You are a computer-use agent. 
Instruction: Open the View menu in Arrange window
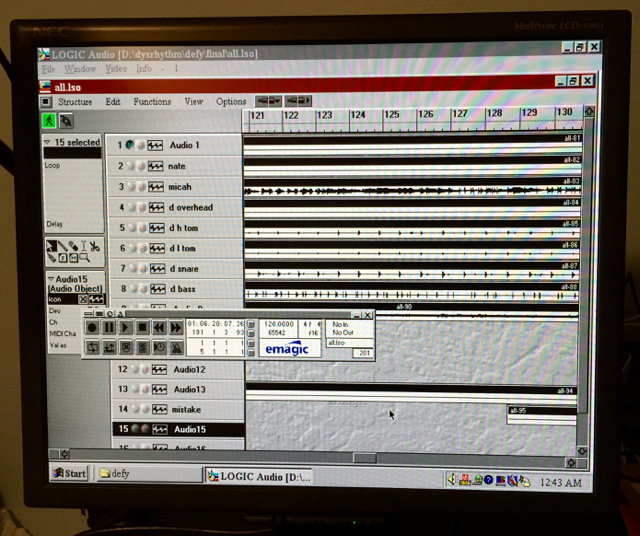(x=193, y=101)
